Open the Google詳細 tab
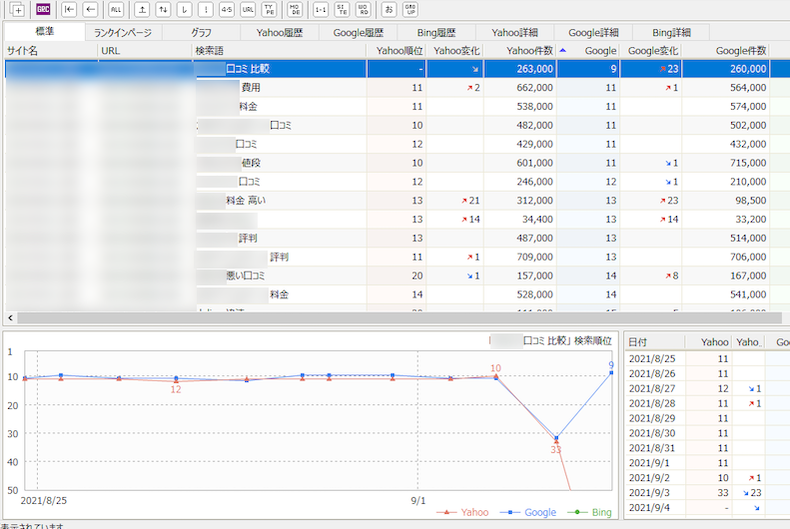Viewport: 790px width, 529px height. click(594, 33)
